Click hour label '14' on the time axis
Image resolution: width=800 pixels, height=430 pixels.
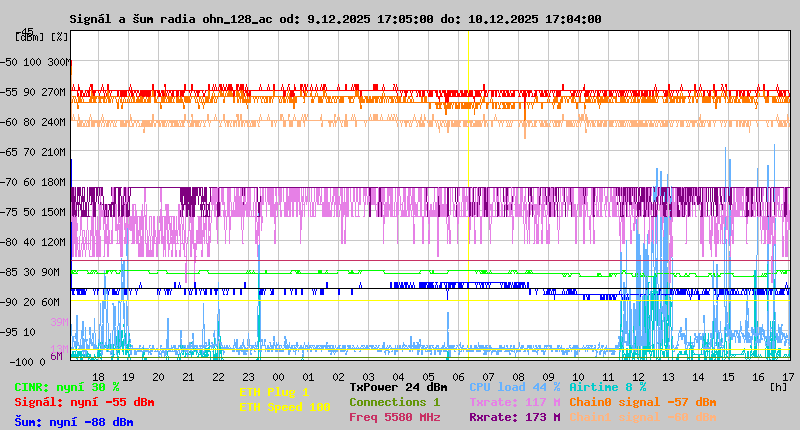[x=698, y=377]
